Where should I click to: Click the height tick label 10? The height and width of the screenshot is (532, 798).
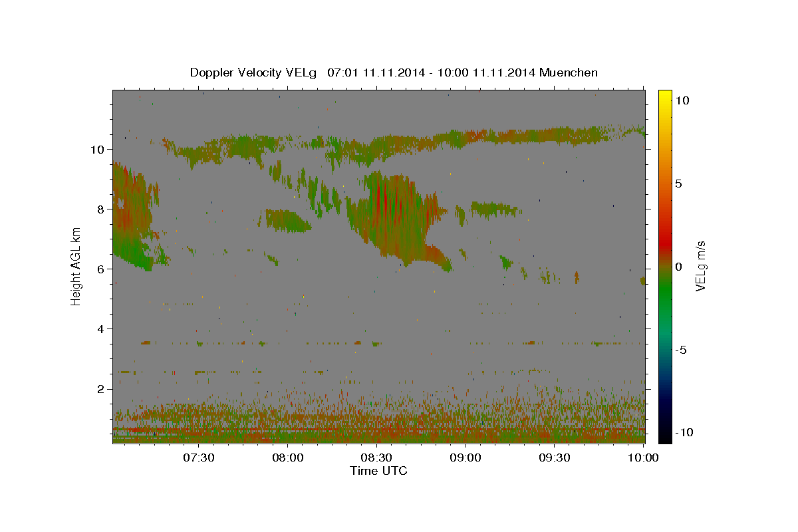point(97,149)
